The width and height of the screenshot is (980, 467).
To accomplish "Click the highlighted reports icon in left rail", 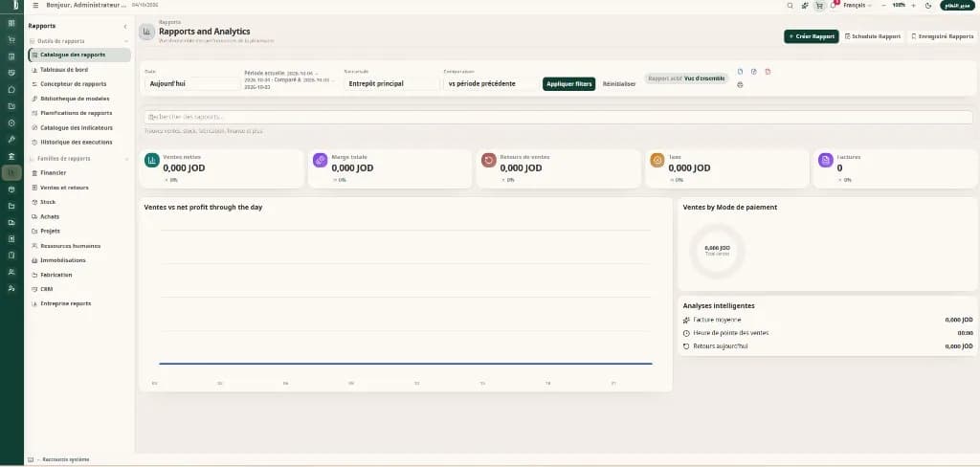I will tap(11, 172).
